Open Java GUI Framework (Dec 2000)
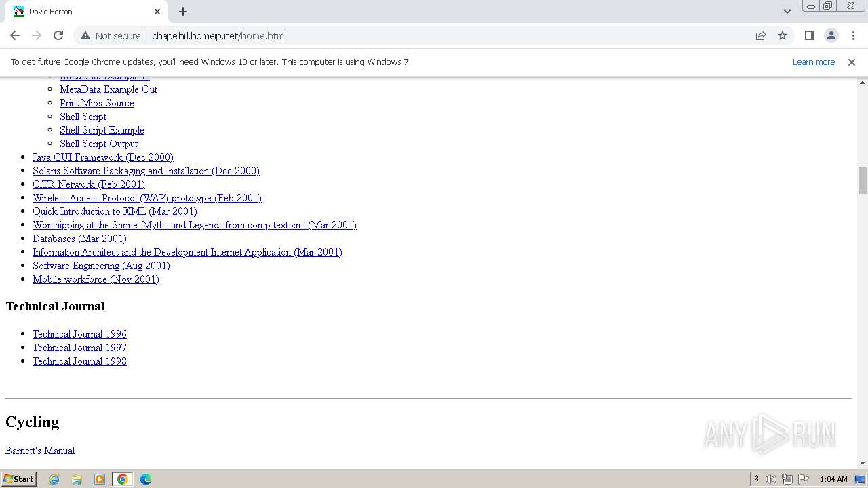The height and width of the screenshot is (488, 868). [103, 157]
